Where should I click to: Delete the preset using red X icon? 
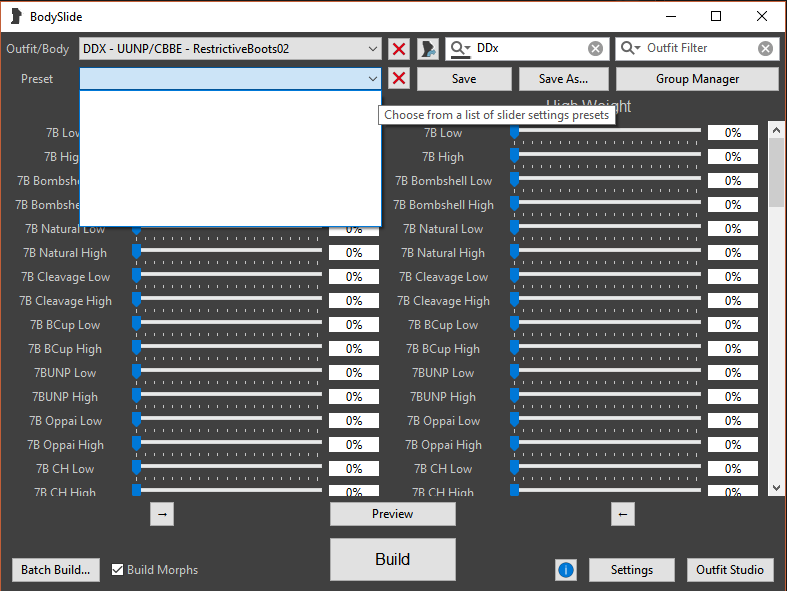[399, 78]
